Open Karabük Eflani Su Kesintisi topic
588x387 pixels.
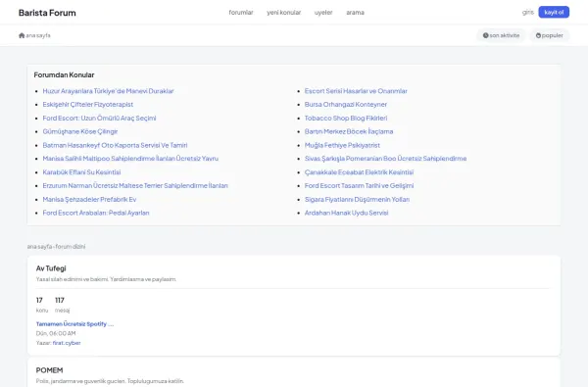pyautogui.click(x=81, y=172)
